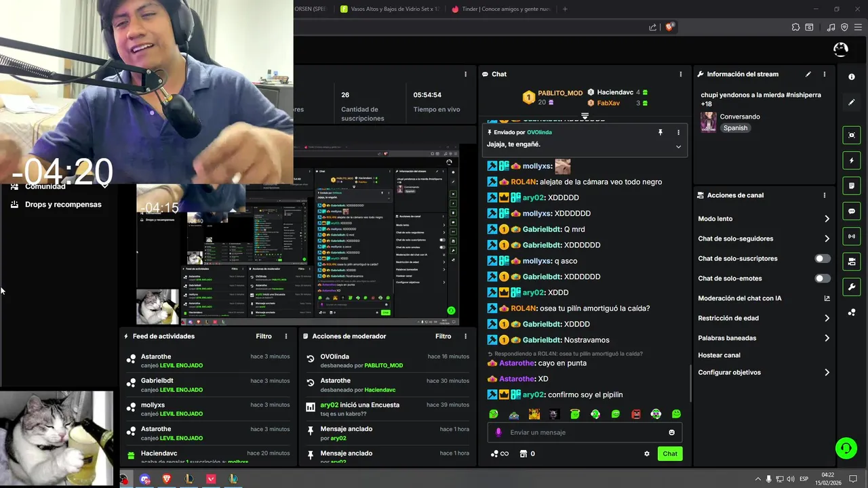The image size is (868, 488).
Task: Open Filtro in Acciones de moderador
Action: pyautogui.click(x=443, y=336)
